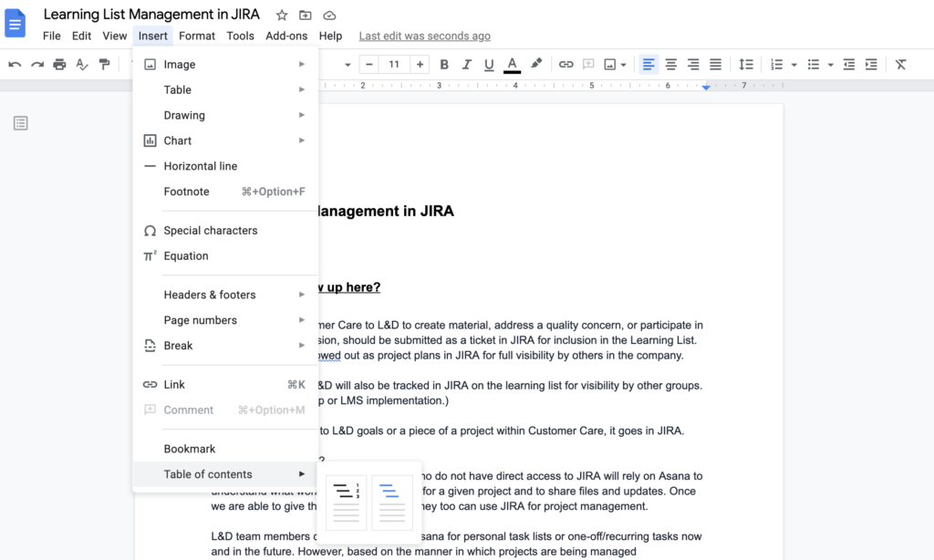Increase font size with plus button
The height and width of the screenshot is (560, 934).
click(420, 65)
